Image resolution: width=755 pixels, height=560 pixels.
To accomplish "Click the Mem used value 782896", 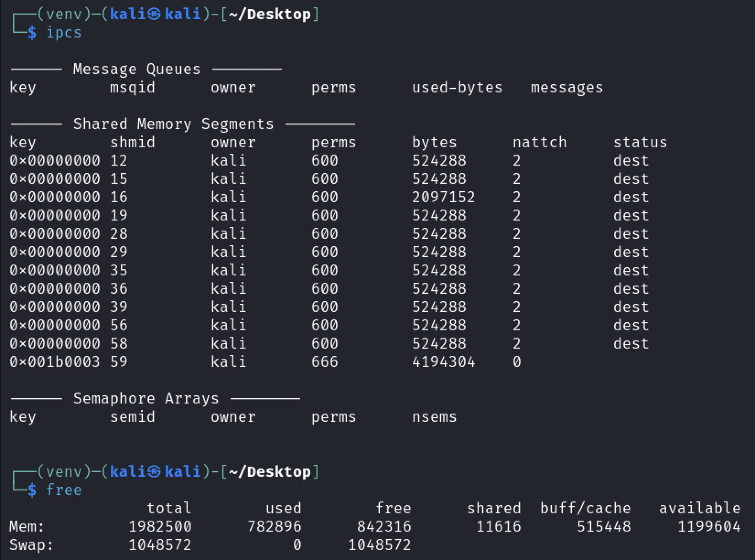I will pyautogui.click(x=275, y=527).
